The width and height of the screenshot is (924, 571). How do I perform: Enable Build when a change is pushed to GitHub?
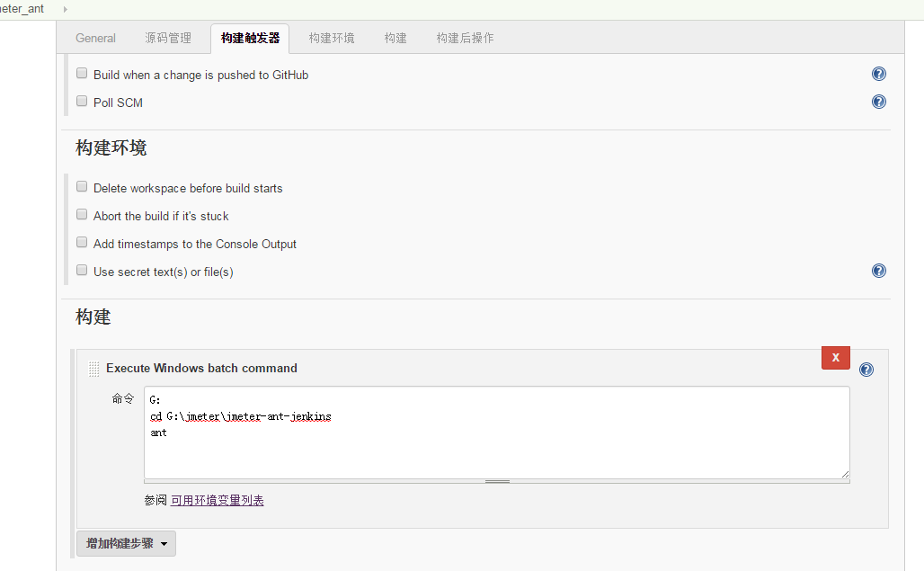82,73
